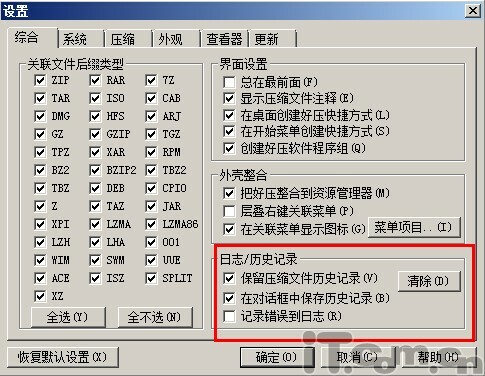Uncheck the BZ2 association checkbox
Screen dimensions: 485x376
tap(40, 170)
